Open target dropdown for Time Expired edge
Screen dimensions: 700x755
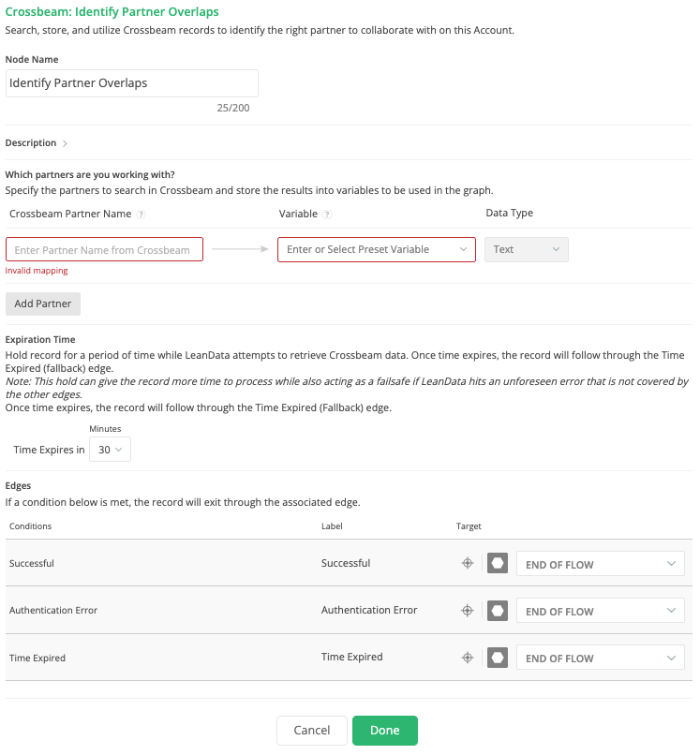600,658
